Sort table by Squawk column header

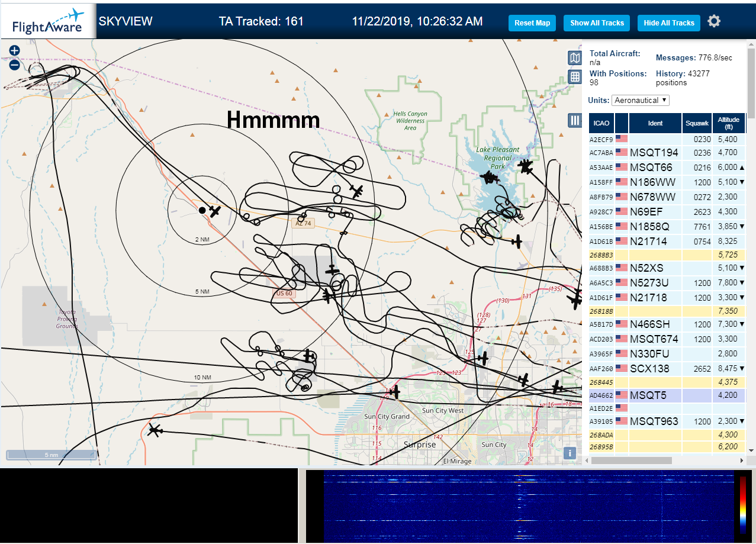697,123
